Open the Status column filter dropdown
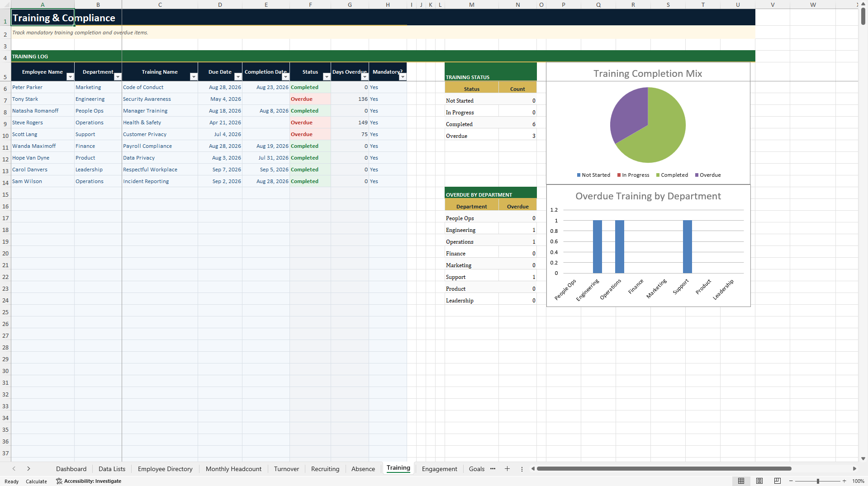 (x=327, y=77)
